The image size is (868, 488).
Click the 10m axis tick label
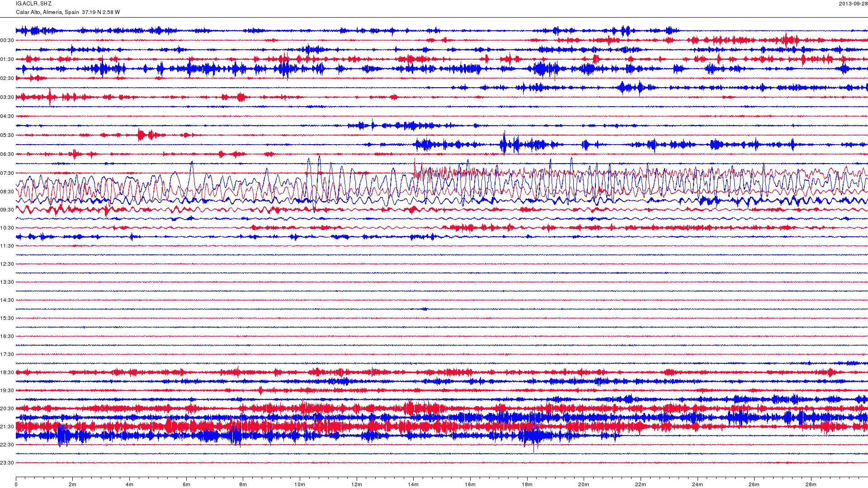click(300, 485)
